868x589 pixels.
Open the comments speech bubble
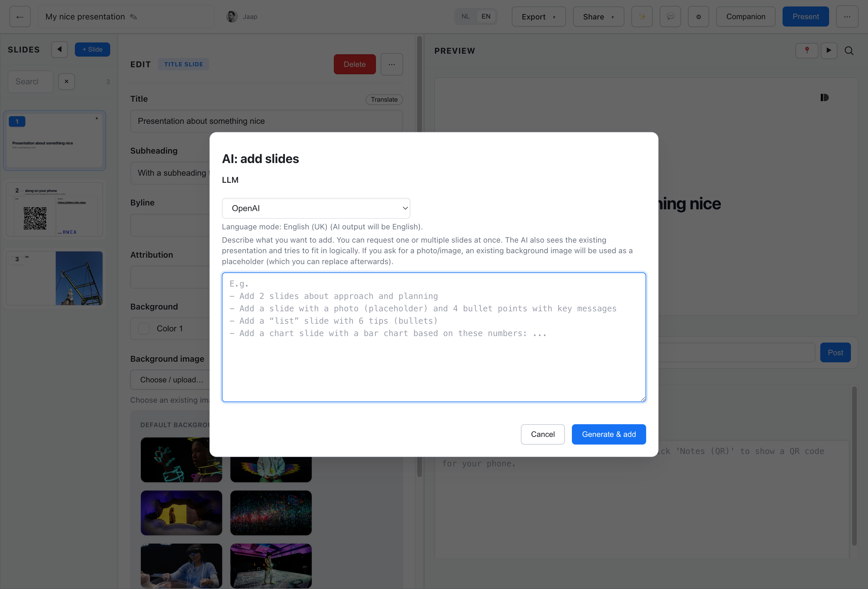[x=670, y=17]
